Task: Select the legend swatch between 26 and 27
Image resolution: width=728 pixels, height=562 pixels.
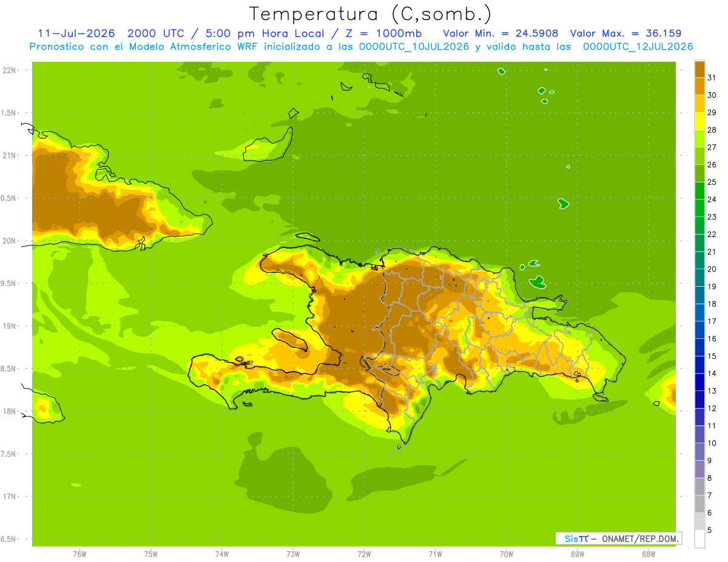Action: (699, 156)
